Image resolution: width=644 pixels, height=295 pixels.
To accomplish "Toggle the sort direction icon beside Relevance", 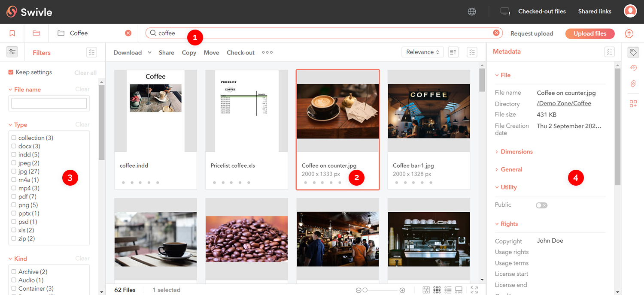I will click(x=453, y=52).
